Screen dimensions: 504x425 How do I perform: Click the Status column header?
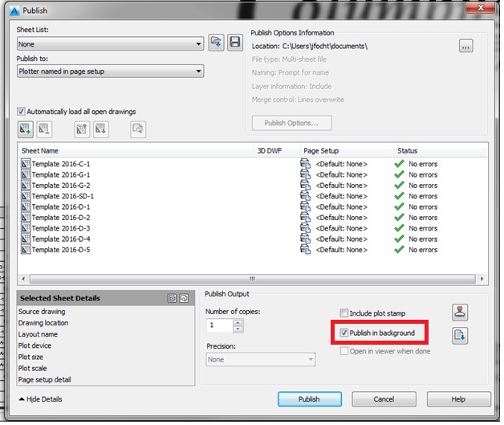[441, 150]
